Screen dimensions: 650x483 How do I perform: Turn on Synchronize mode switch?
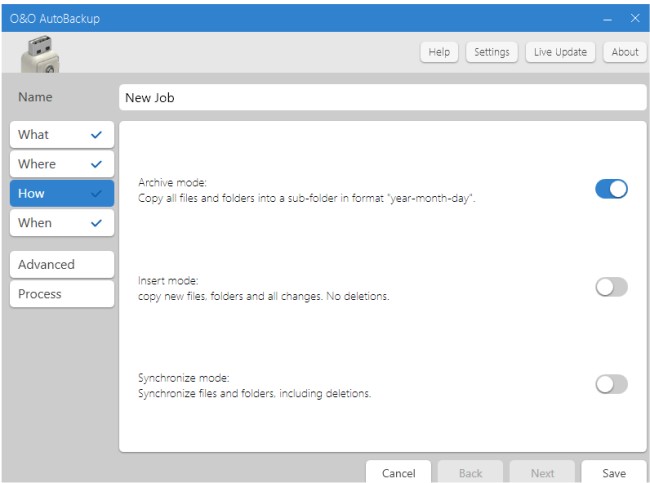(611, 384)
